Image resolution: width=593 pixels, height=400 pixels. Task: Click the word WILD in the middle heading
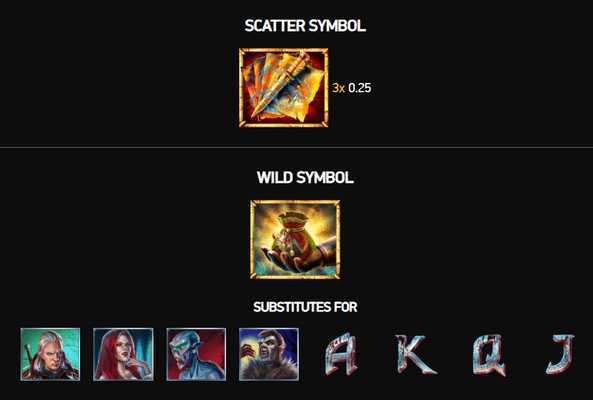(x=274, y=177)
